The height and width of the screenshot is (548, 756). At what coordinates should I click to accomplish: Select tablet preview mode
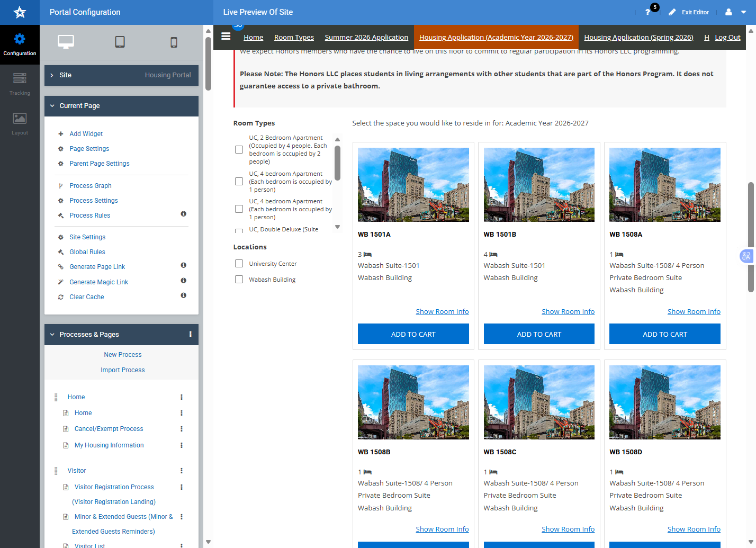click(120, 42)
